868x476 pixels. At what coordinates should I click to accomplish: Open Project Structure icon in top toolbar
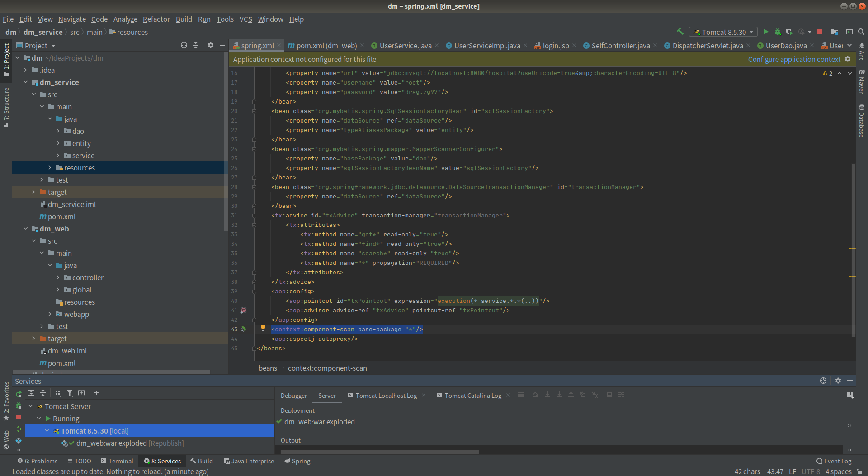835,32
